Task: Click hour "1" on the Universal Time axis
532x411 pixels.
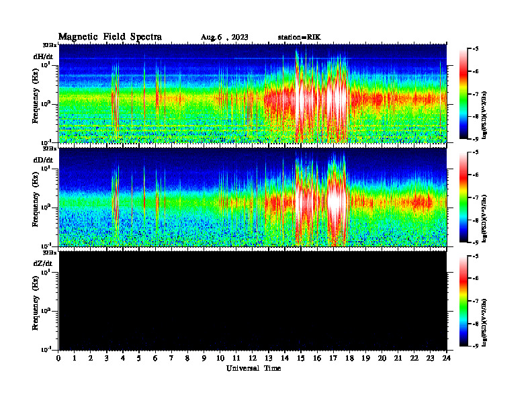Action: [75, 359]
